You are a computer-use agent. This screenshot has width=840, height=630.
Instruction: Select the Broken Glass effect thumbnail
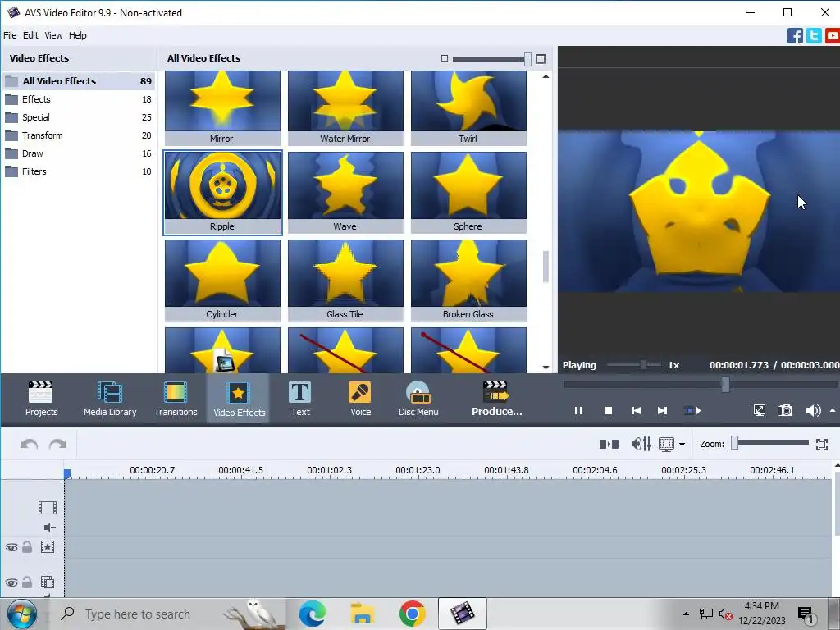pos(468,281)
